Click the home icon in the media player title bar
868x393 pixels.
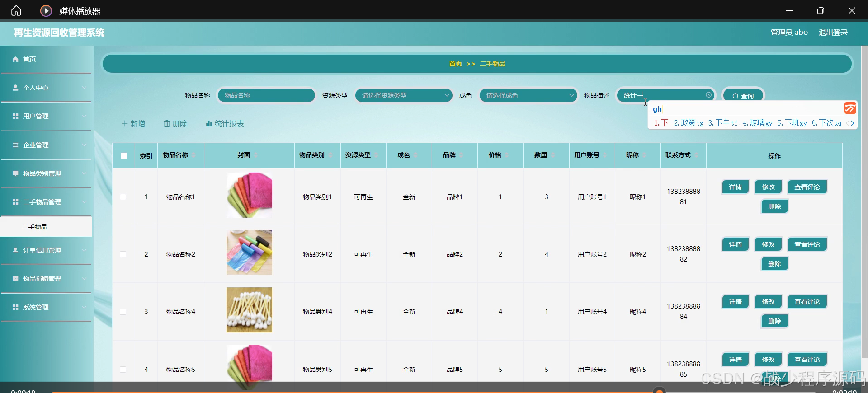[x=16, y=10]
